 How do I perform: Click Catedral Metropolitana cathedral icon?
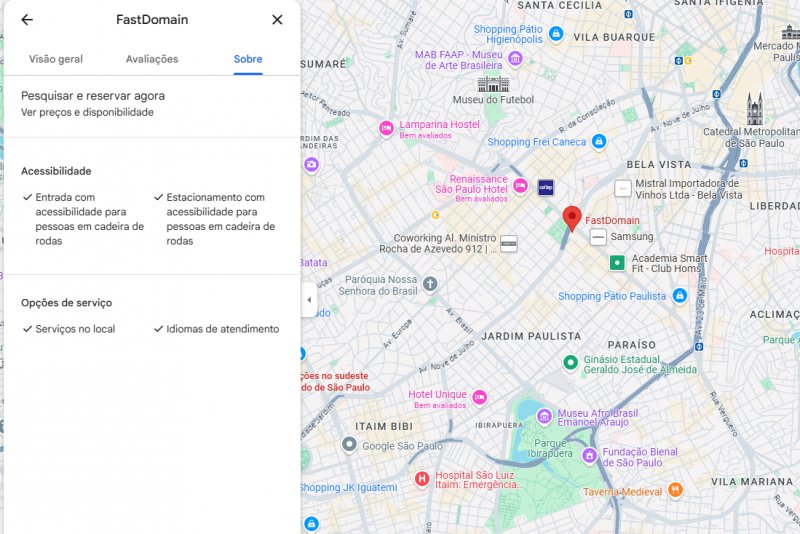pos(755,109)
